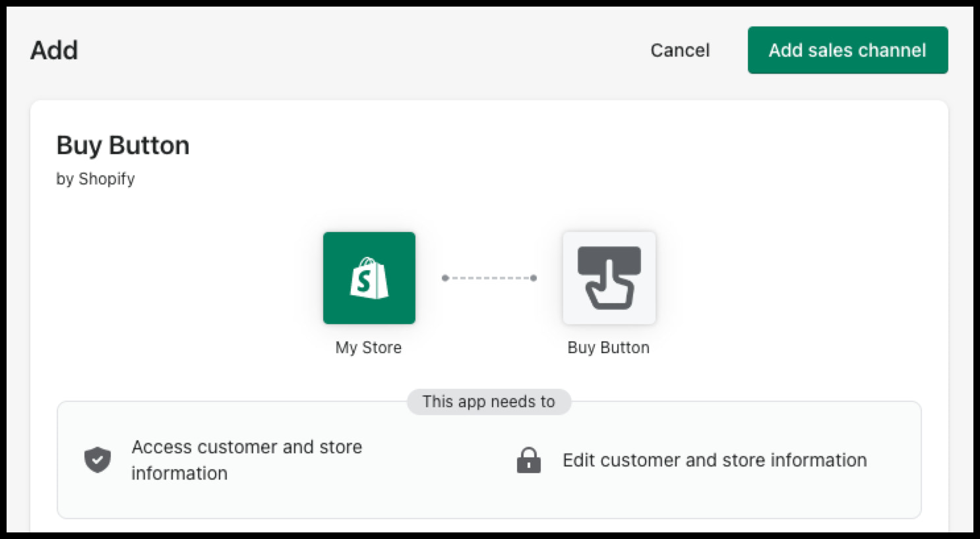Click 'Access customer and store information' permission
Viewport: 980px width, 539px height.
(x=247, y=459)
